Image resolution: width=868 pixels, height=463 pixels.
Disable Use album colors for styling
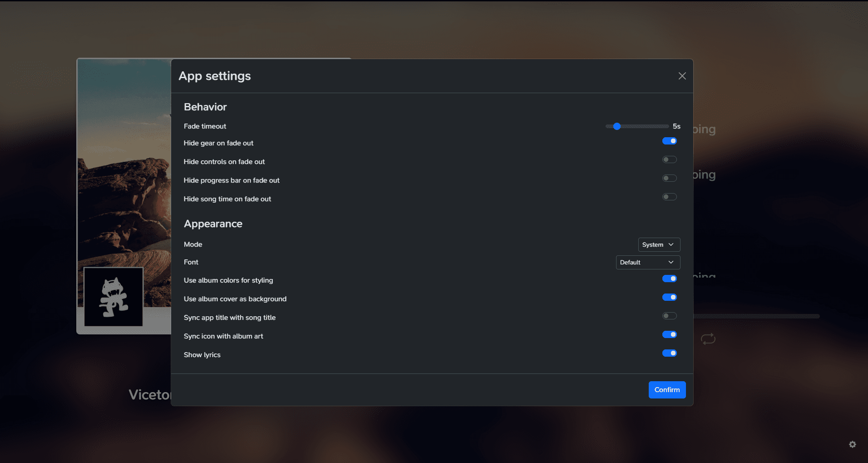(669, 279)
